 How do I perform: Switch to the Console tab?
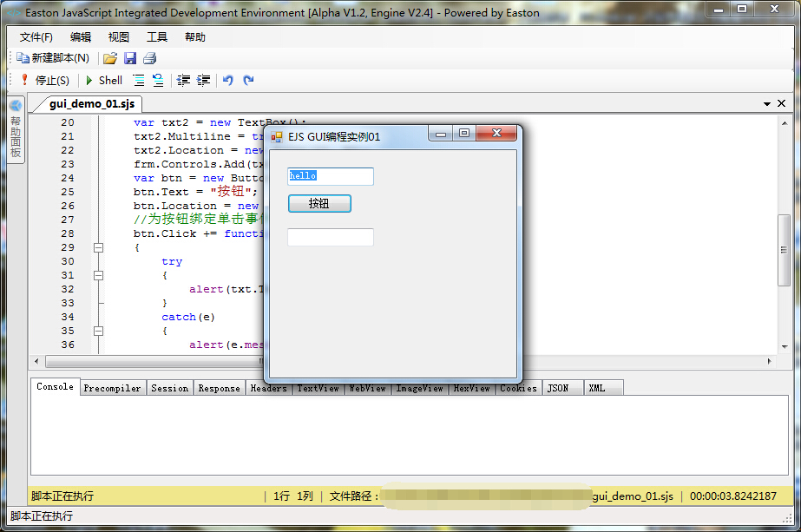pos(56,387)
